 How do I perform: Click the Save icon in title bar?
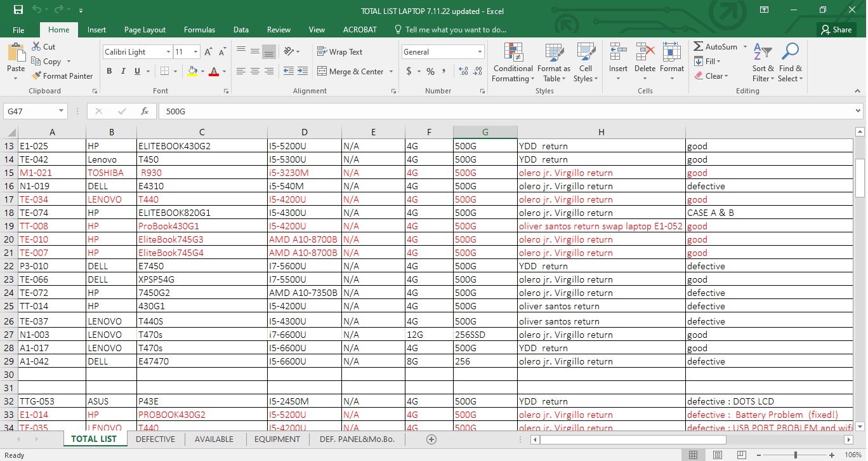pyautogui.click(x=18, y=10)
